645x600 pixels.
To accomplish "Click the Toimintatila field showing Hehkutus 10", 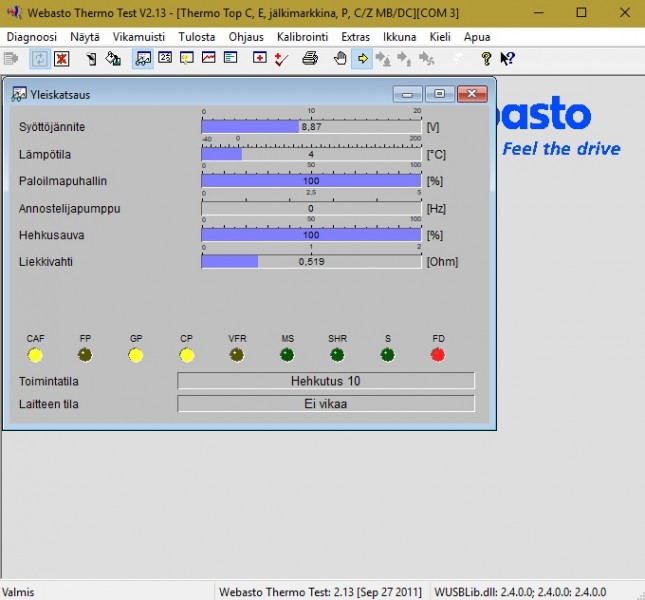I will point(325,381).
